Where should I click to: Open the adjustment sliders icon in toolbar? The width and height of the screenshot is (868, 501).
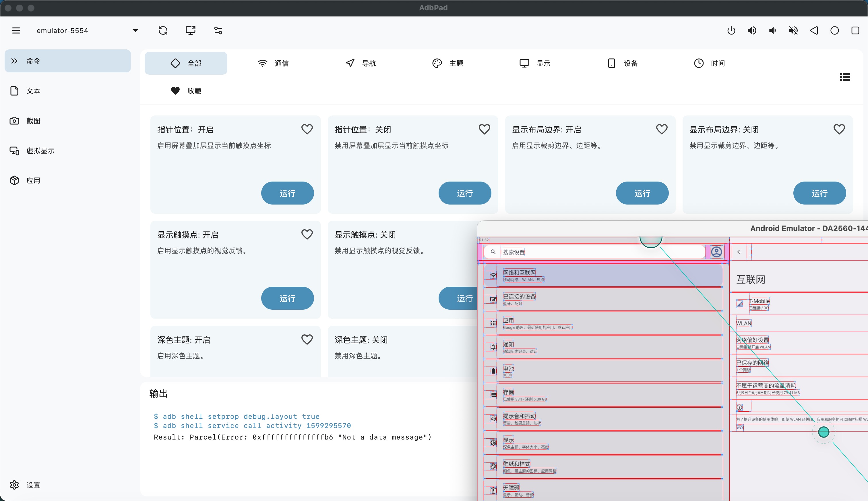(x=218, y=31)
